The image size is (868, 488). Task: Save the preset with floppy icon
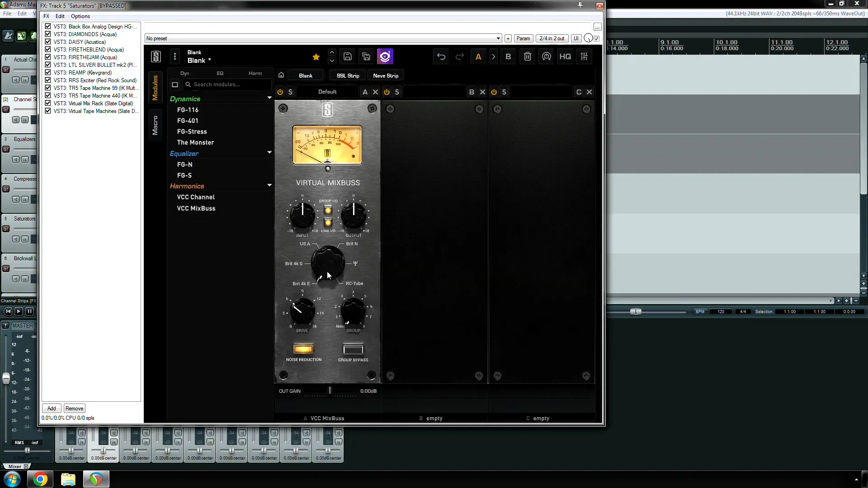pos(348,56)
